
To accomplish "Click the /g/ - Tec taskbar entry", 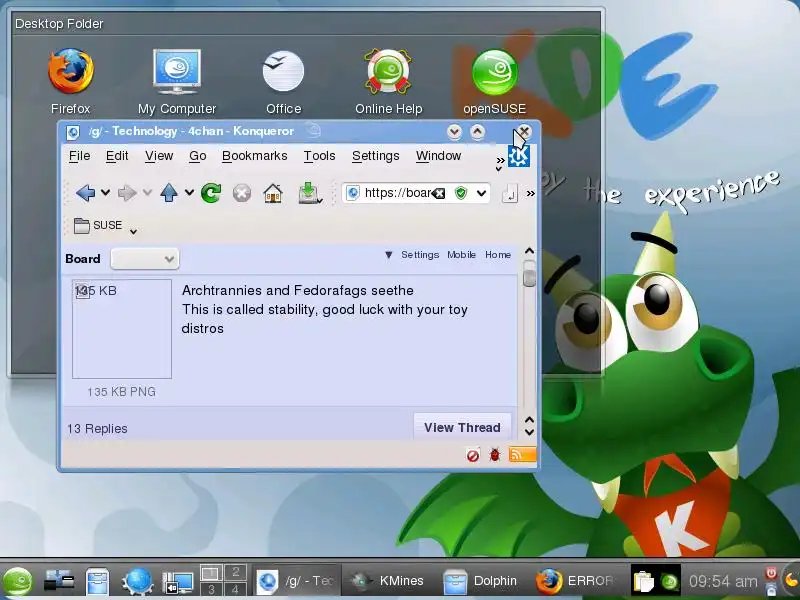I will pyautogui.click(x=296, y=581).
